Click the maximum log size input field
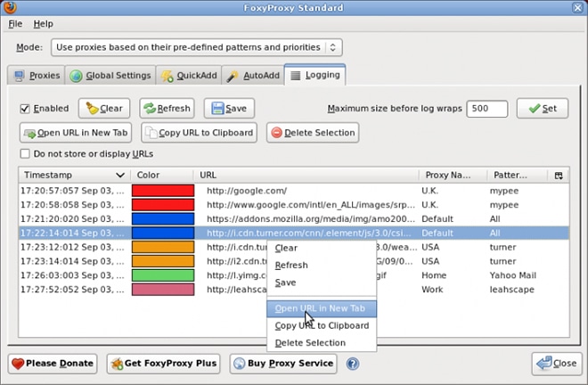The width and height of the screenshot is (588, 385). [x=486, y=109]
